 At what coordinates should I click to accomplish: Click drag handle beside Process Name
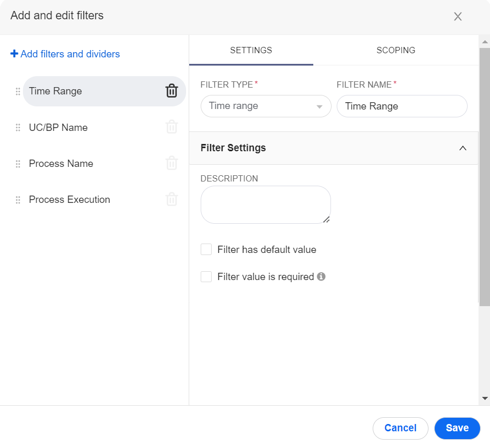[18, 164]
